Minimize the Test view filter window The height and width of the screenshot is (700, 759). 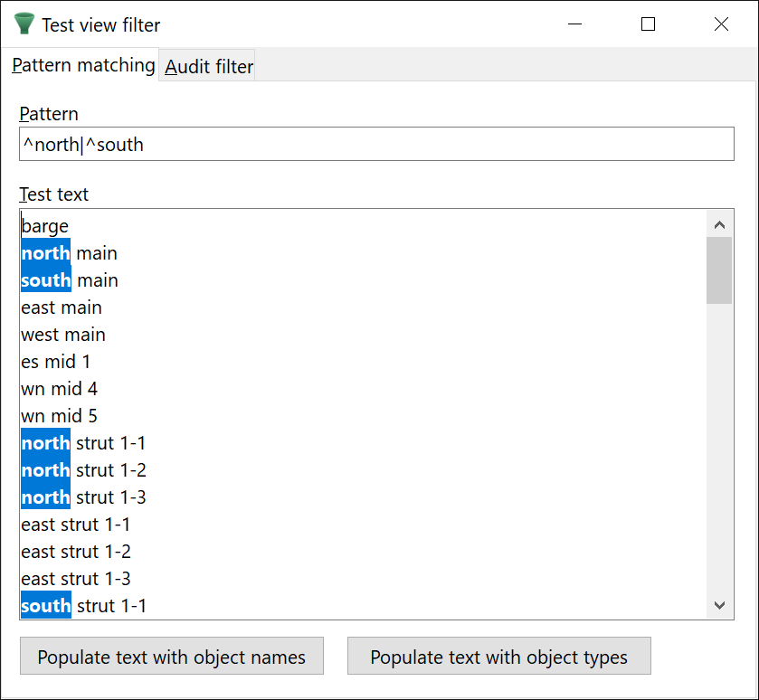[x=574, y=24]
